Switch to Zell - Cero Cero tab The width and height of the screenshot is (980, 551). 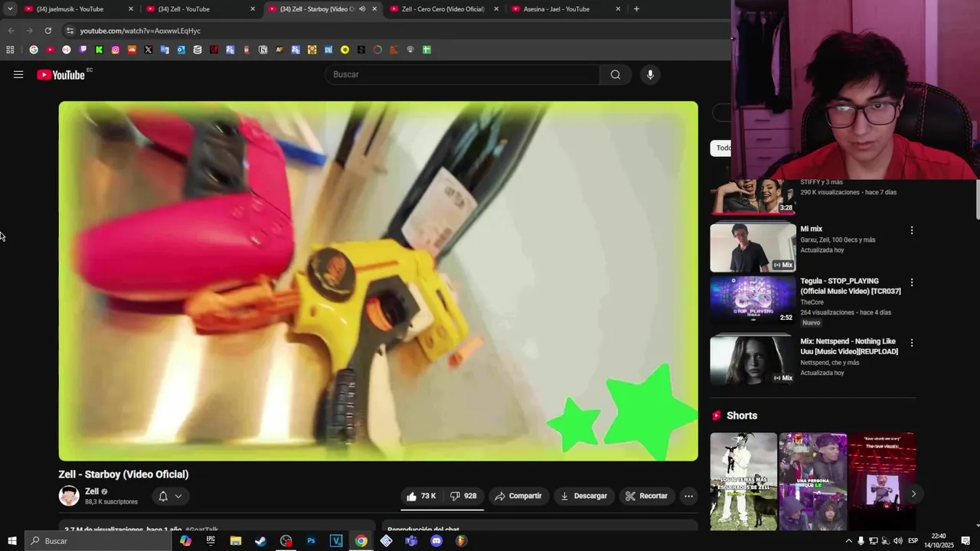tap(443, 9)
